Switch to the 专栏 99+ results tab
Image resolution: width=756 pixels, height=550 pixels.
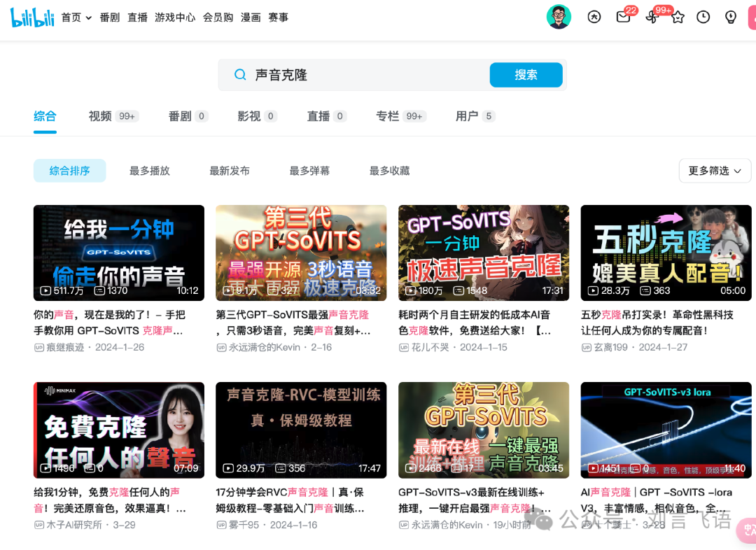tap(402, 116)
